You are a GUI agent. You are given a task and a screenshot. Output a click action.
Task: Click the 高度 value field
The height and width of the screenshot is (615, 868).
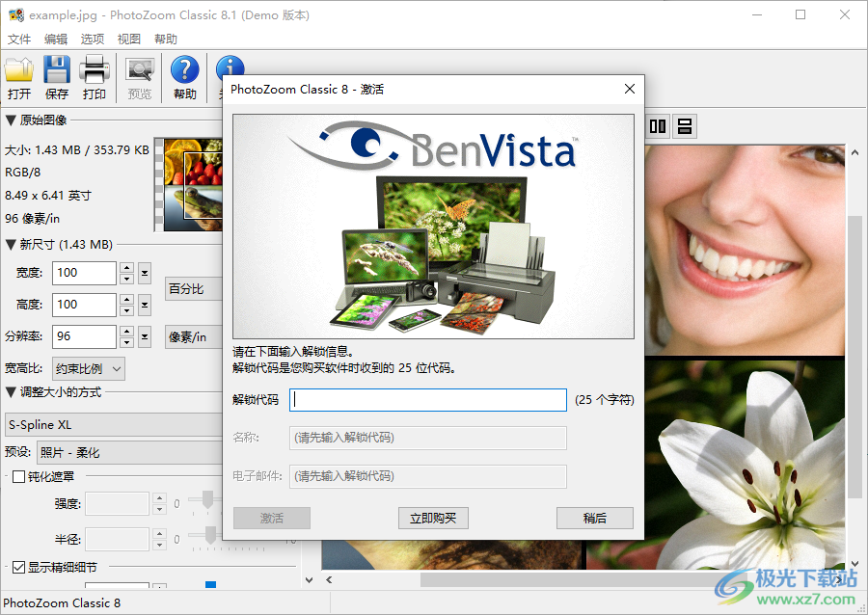click(x=84, y=305)
